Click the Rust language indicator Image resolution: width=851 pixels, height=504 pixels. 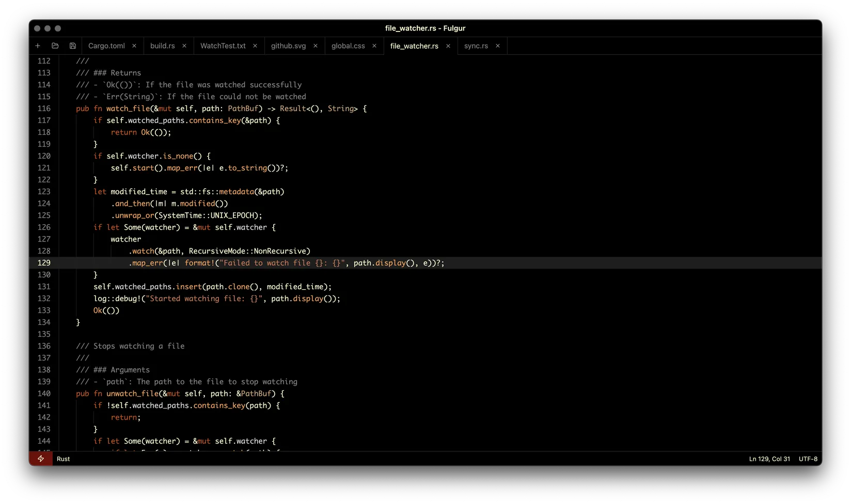[64, 459]
